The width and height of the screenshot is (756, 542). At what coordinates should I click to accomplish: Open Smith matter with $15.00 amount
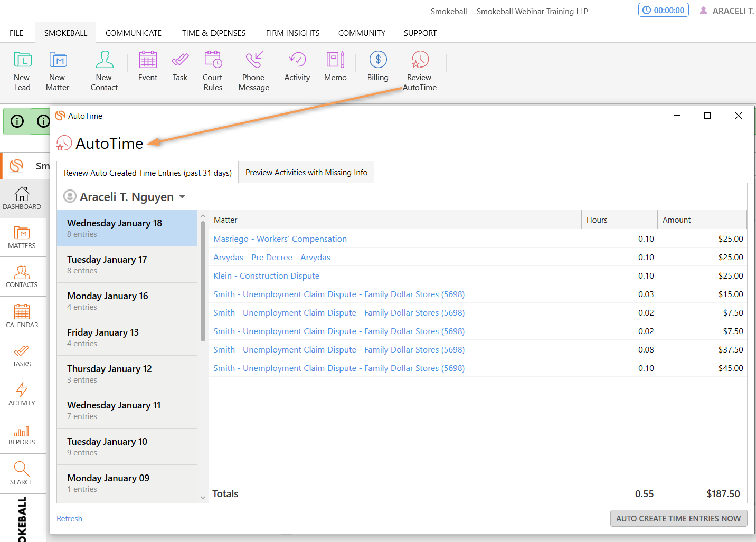click(339, 294)
